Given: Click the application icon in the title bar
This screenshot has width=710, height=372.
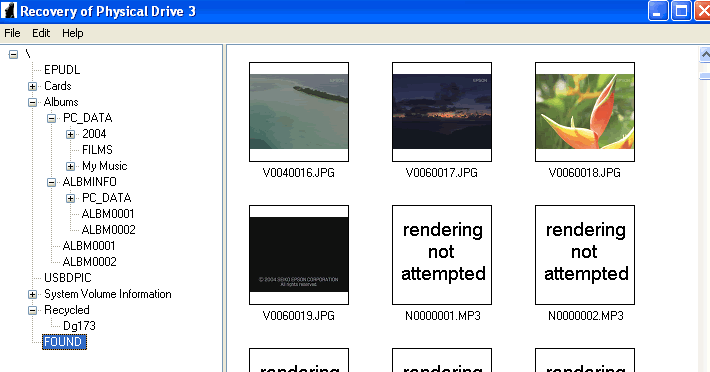Looking at the screenshot, I should [9, 11].
